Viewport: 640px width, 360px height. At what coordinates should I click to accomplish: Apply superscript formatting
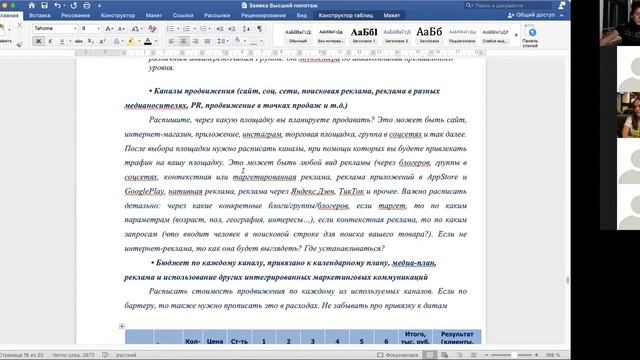pos(102,41)
